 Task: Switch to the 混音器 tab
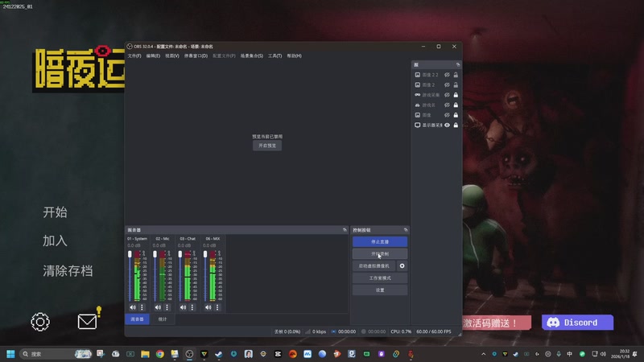click(x=137, y=319)
